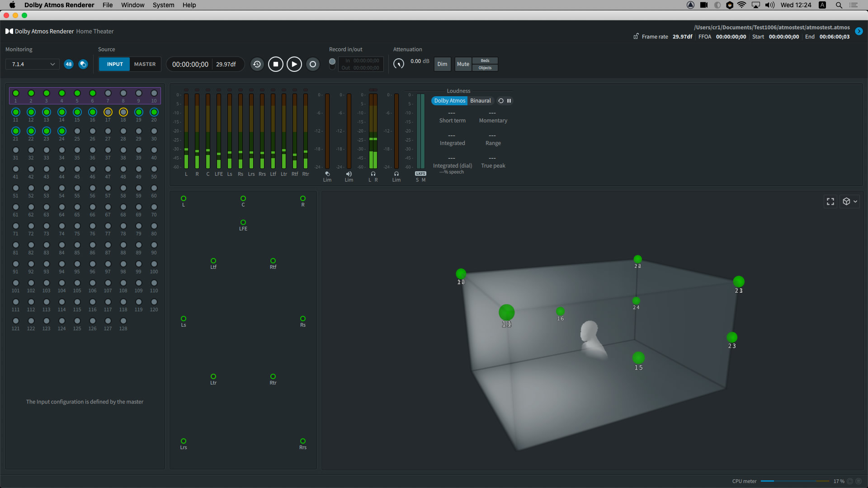Image resolution: width=868 pixels, height=488 pixels.
Task: Click the volume icon in the menu bar
Action: click(x=770, y=5)
